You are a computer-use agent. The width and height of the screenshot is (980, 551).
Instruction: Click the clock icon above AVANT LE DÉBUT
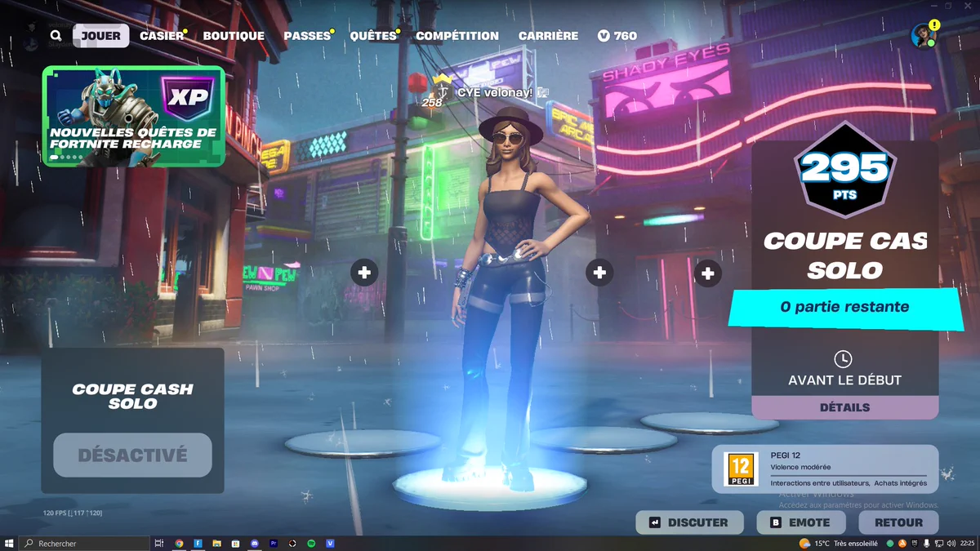coord(843,359)
